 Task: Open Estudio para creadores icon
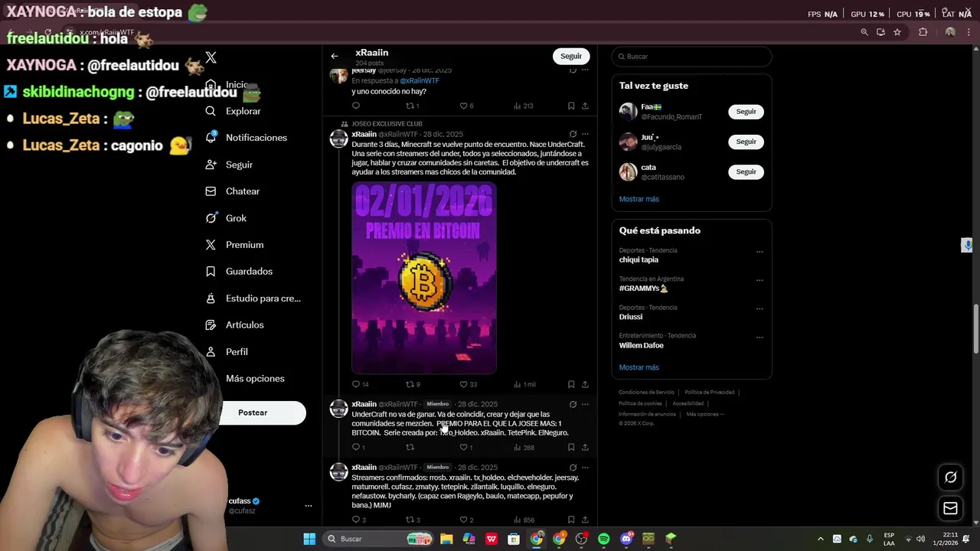point(211,298)
